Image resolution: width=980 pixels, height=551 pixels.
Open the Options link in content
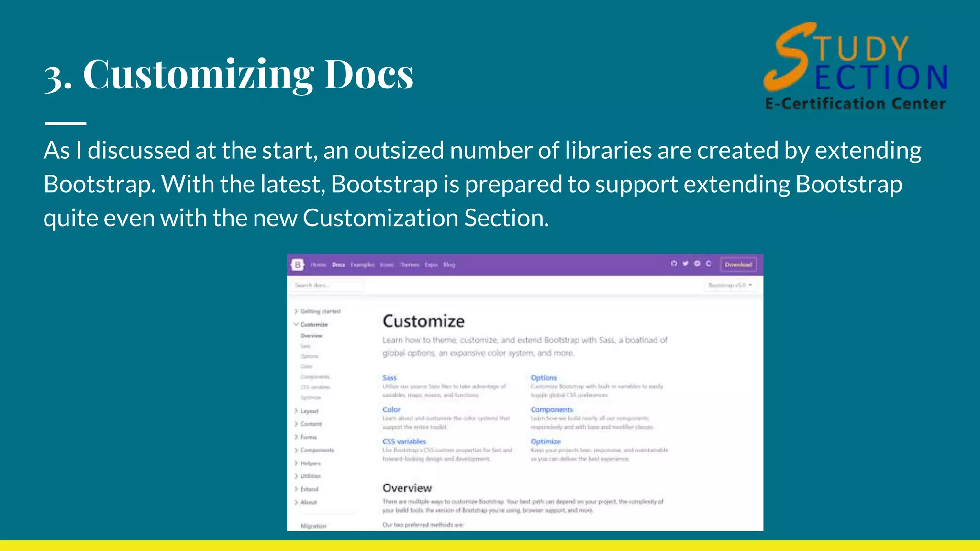point(544,377)
